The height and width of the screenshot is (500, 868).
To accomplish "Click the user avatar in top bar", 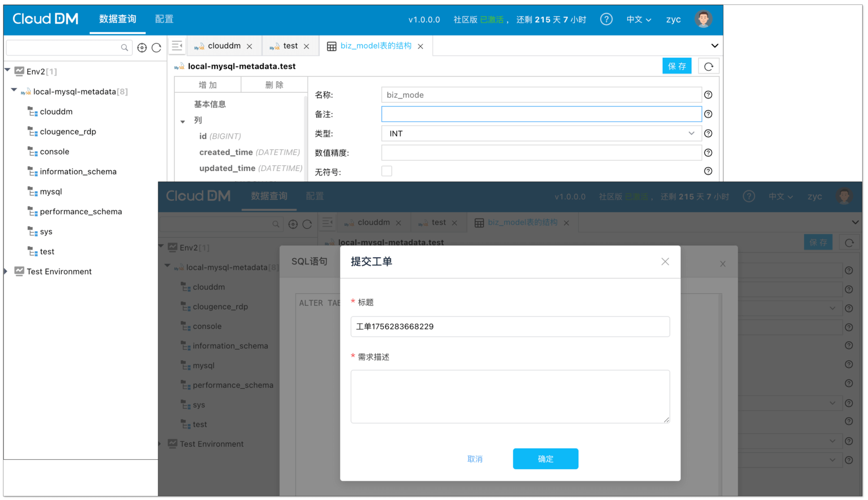I will pyautogui.click(x=703, y=19).
